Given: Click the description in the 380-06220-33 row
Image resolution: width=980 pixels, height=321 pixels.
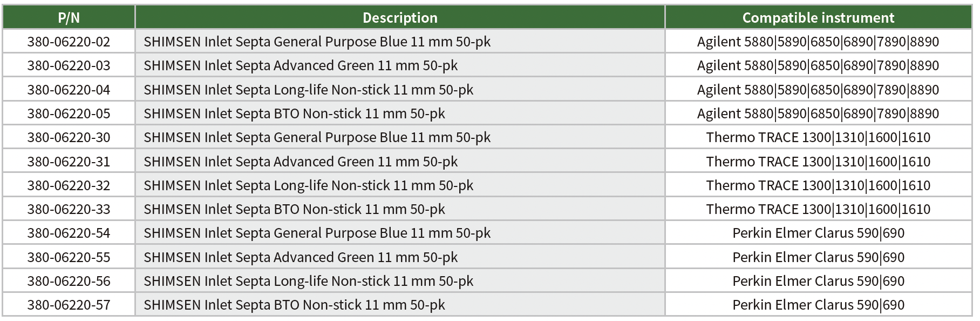Looking at the screenshot, I should point(294,209).
